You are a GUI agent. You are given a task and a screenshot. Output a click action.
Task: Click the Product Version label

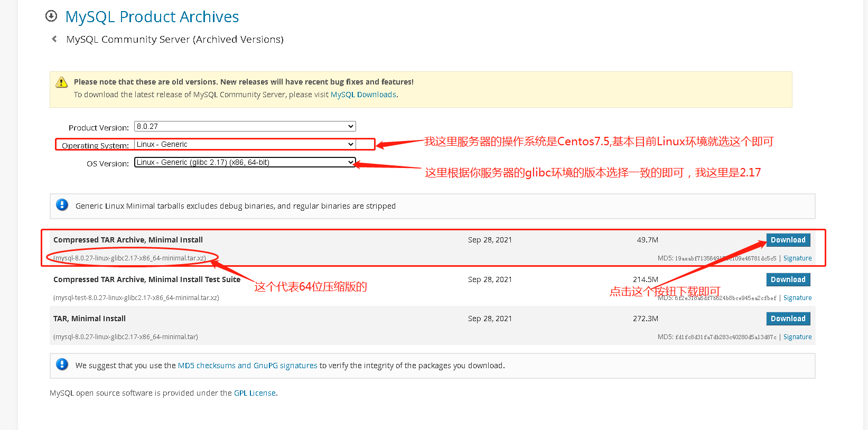pos(99,128)
